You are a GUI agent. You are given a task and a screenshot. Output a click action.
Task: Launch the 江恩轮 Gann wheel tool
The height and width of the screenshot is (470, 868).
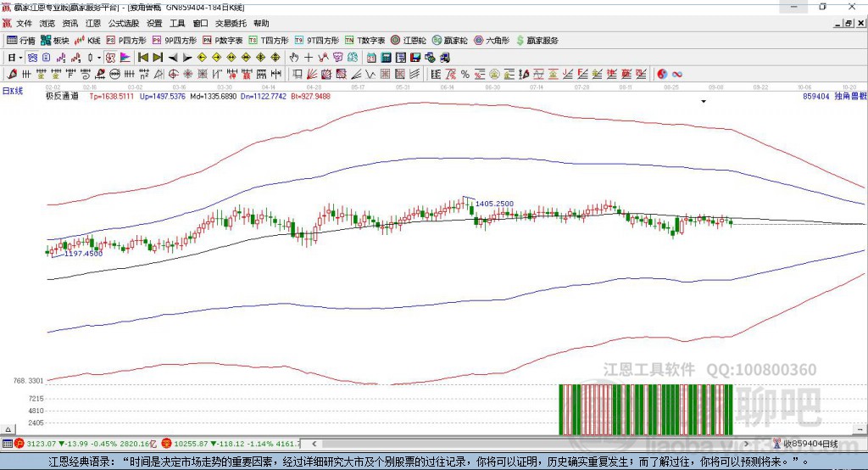coord(409,40)
